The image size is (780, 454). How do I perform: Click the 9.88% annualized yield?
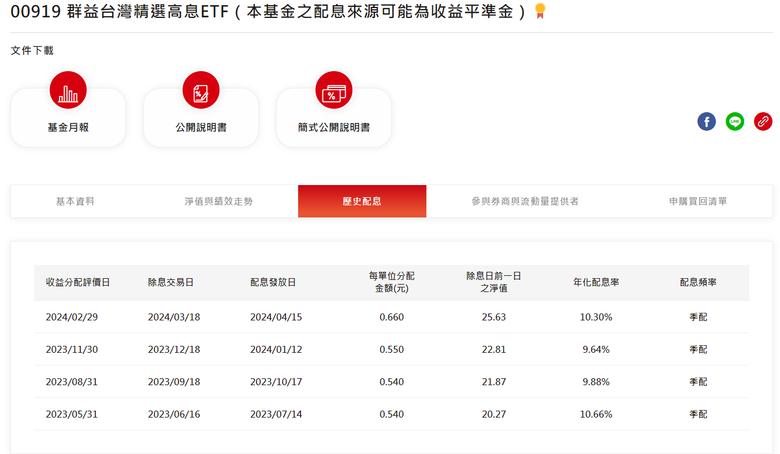pyautogui.click(x=596, y=382)
